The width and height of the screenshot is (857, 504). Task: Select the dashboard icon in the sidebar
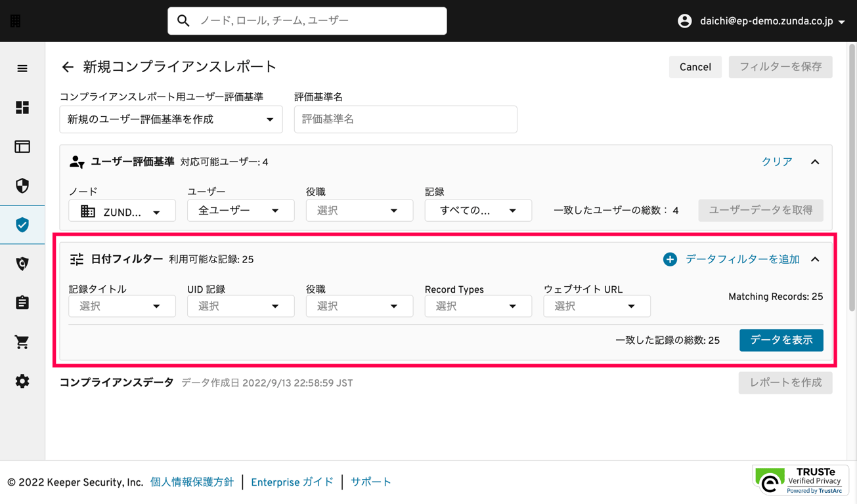pyautogui.click(x=22, y=108)
